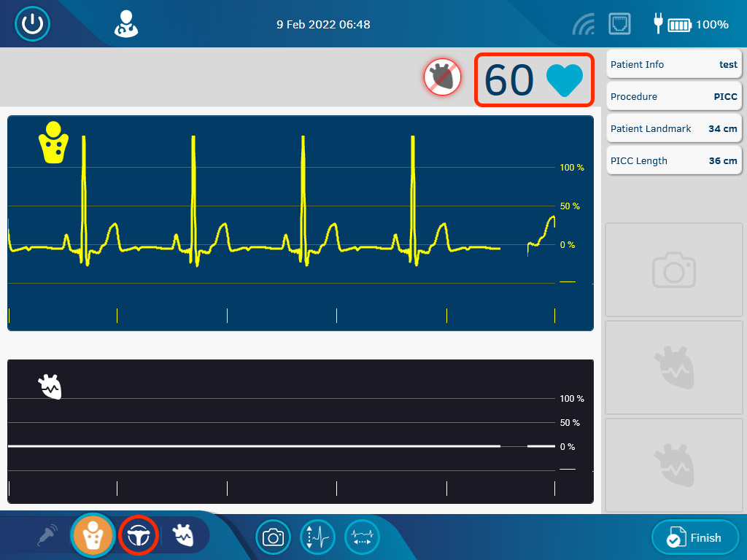
Task: Edit the PICC Length 36 cm value
Action: 673,160
